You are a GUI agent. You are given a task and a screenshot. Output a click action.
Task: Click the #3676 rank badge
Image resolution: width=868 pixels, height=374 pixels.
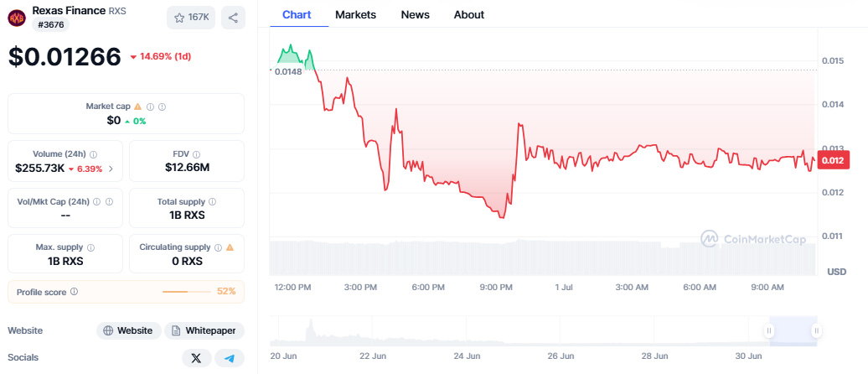click(x=52, y=25)
